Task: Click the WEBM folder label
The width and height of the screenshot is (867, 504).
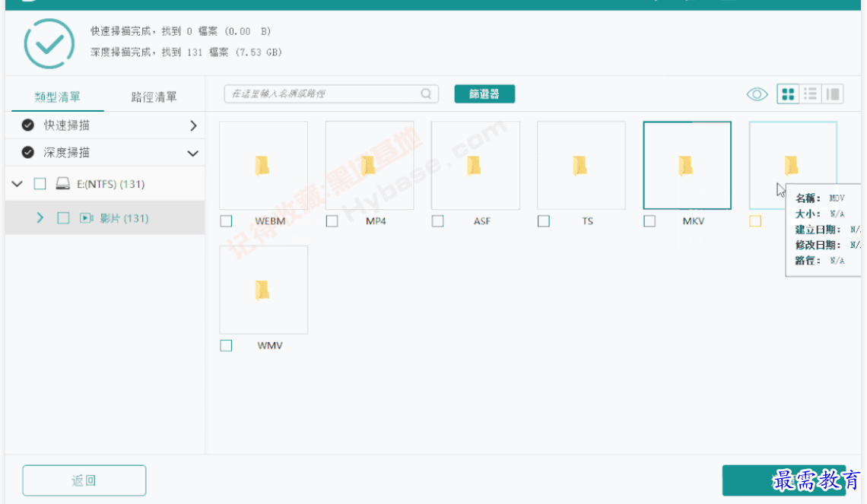Action: pos(271,221)
